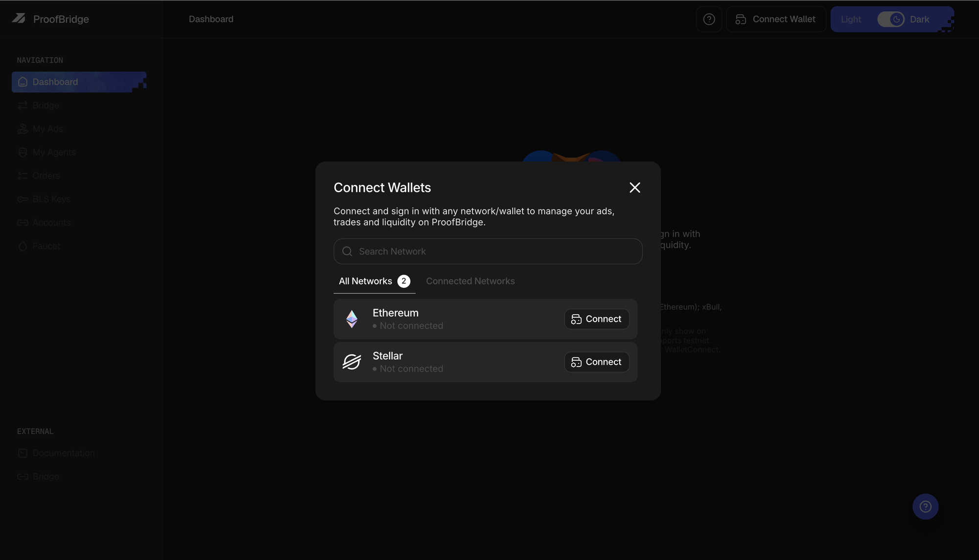Switch to the All Networks tab
Screen dimensions: 979x560
tap(374, 281)
